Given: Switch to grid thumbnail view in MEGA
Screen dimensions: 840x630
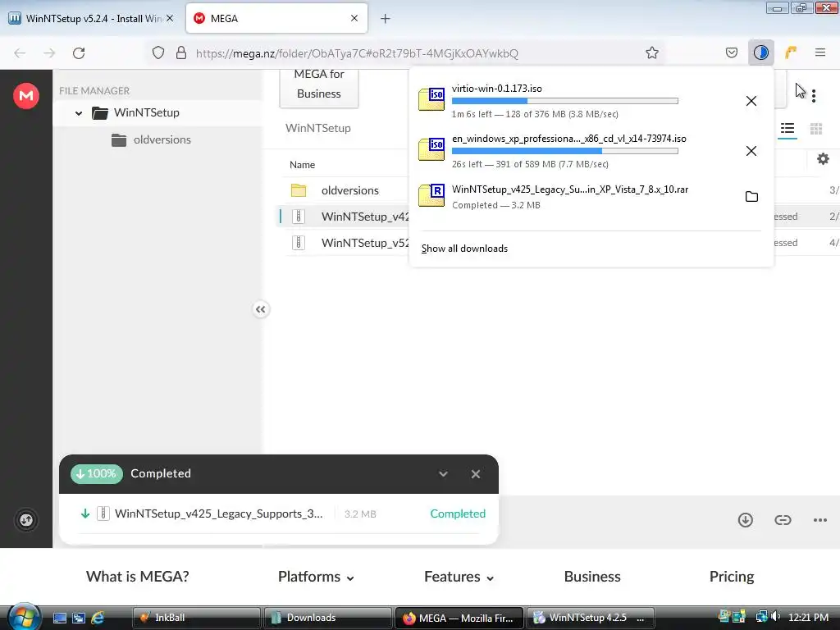Looking at the screenshot, I should tap(816, 129).
